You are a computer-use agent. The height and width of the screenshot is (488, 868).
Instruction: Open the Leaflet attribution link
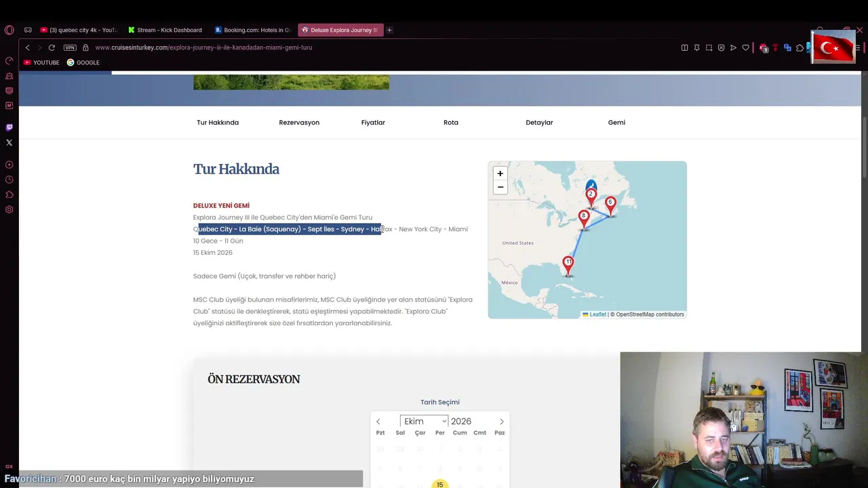[x=595, y=314]
